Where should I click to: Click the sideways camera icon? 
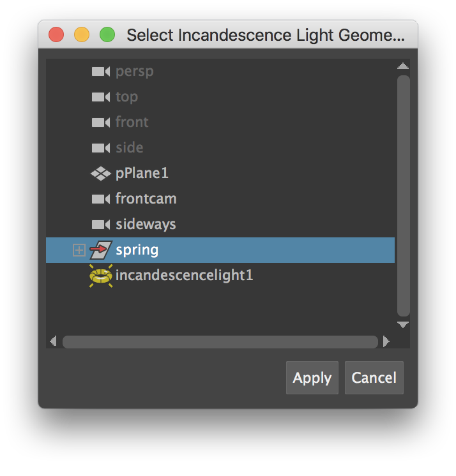click(x=101, y=225)
